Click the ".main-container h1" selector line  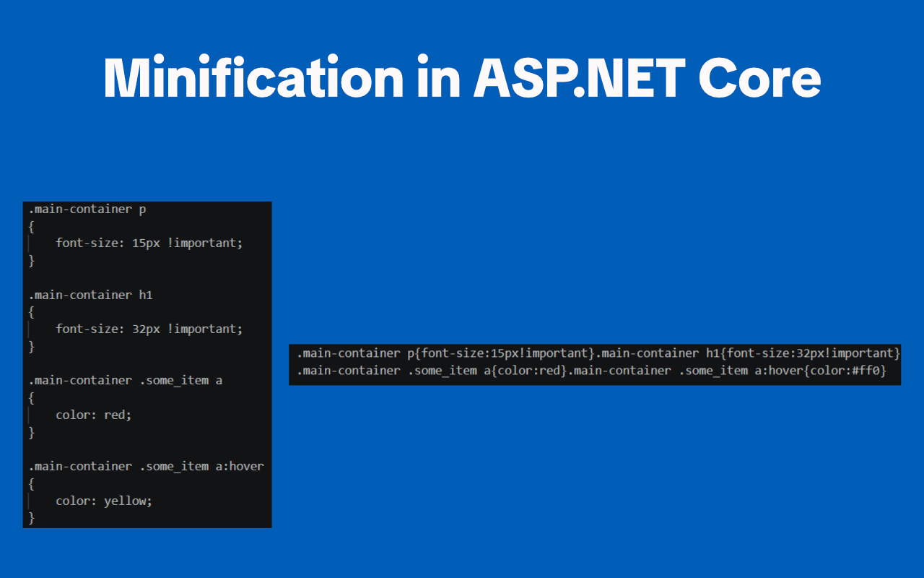91,295
